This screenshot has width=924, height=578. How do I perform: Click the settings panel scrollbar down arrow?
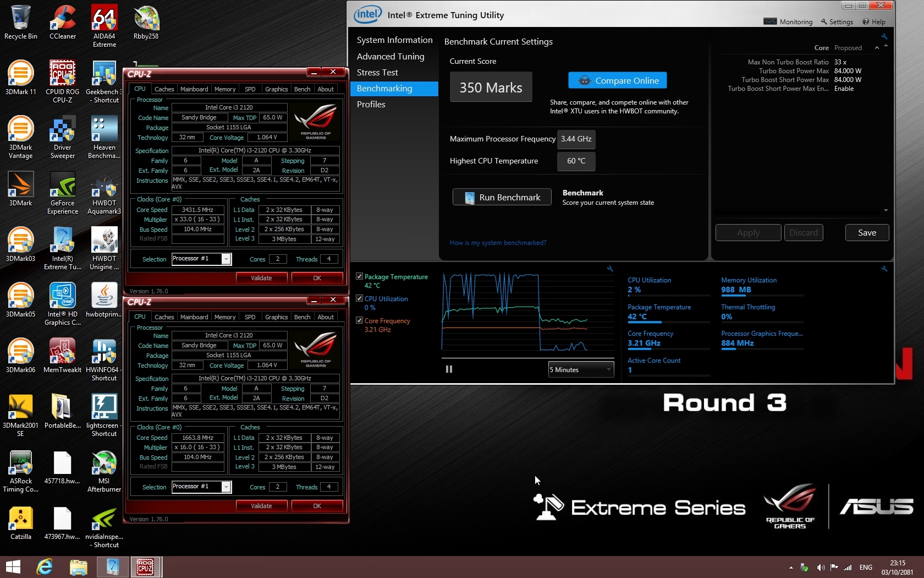pyautogui.click(x=886, y=210)
